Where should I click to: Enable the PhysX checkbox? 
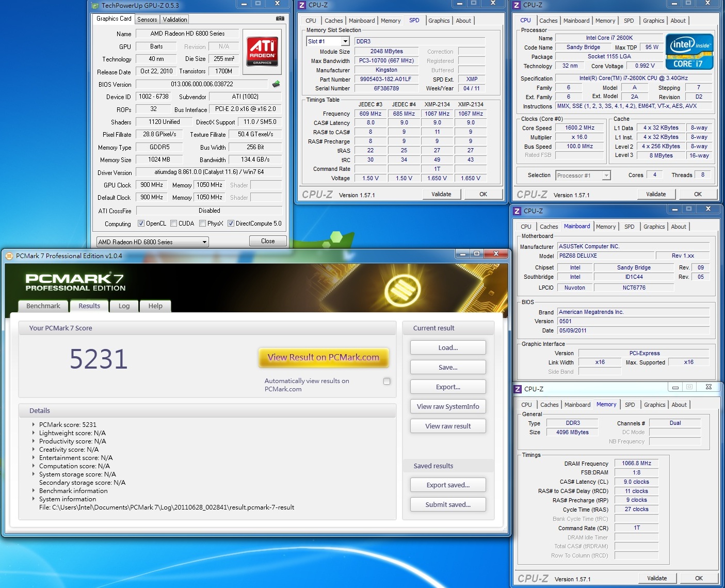pyautogui.click(x=203, y=224)
